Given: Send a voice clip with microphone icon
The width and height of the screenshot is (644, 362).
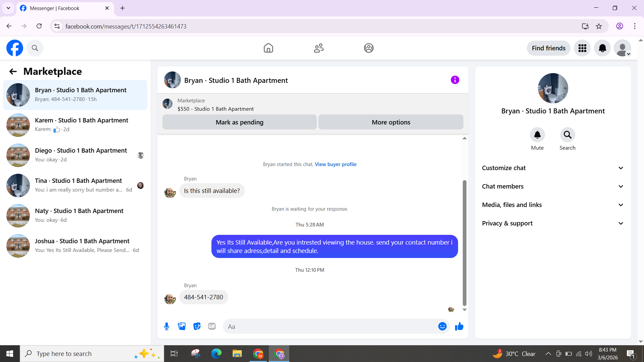Looking at the screenshot, I should point(166,326).
